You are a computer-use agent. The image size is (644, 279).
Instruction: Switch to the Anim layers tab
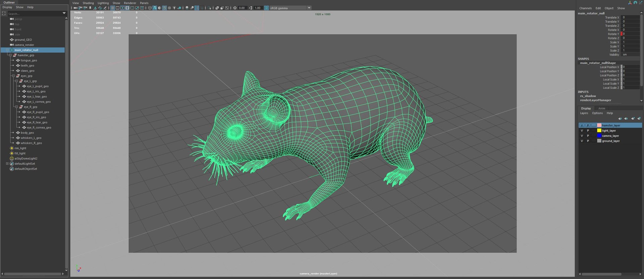(602, 108)
